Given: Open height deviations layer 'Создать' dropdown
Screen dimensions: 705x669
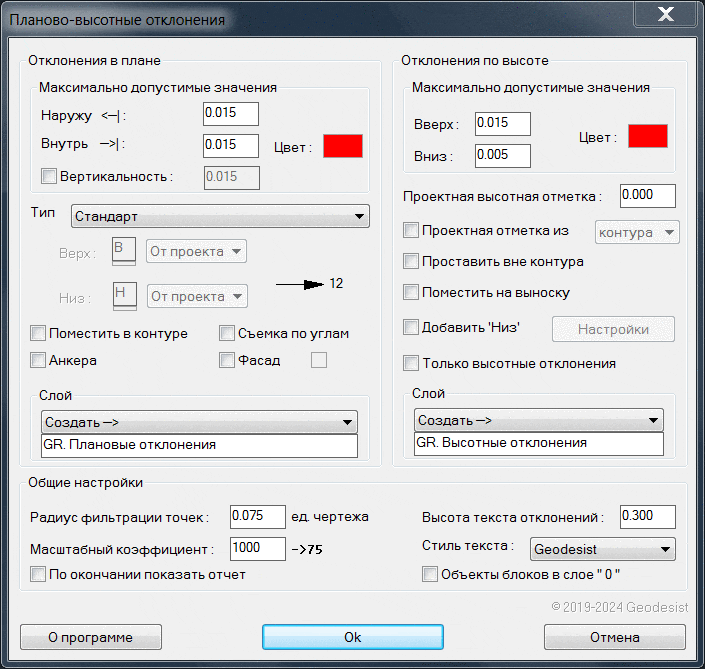Looking at the screenshot, I should point(538,421).
